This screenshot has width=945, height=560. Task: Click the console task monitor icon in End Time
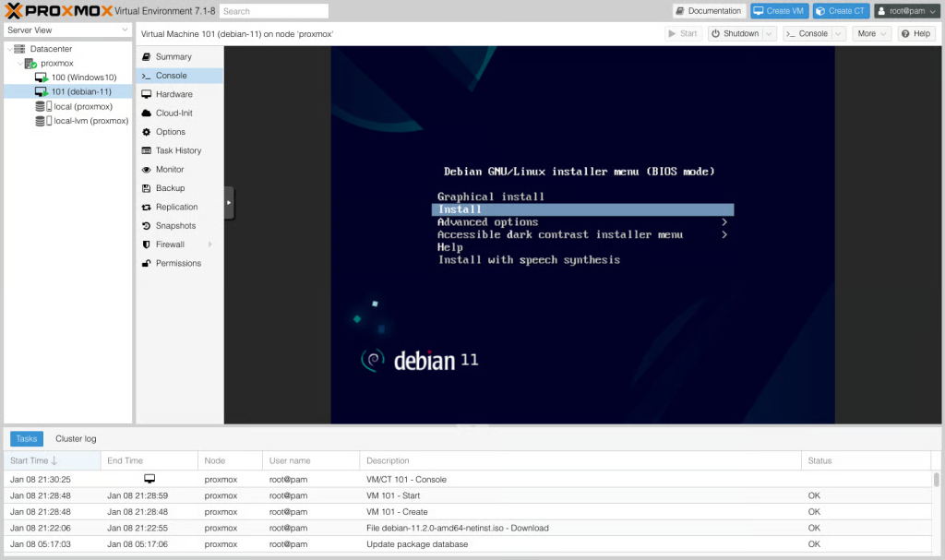click(x=150, y=479)
